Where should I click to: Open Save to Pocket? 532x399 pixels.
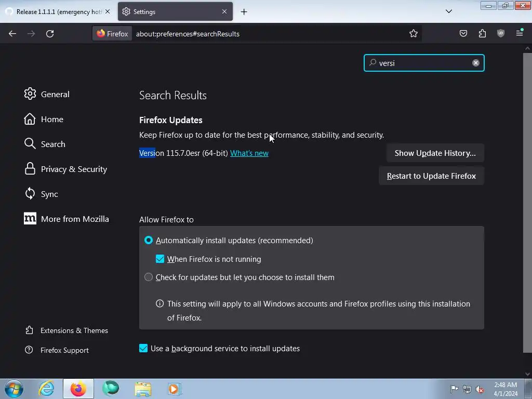point(463,33)
